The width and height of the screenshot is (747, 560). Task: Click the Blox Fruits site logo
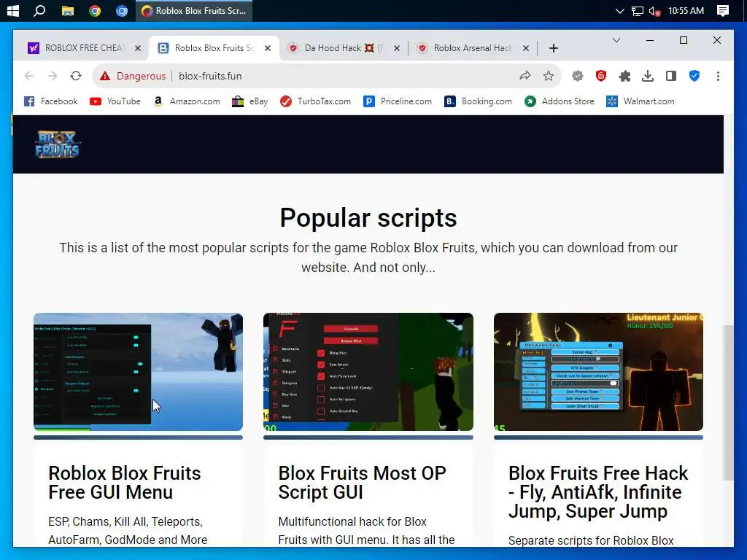click(57, 144)
